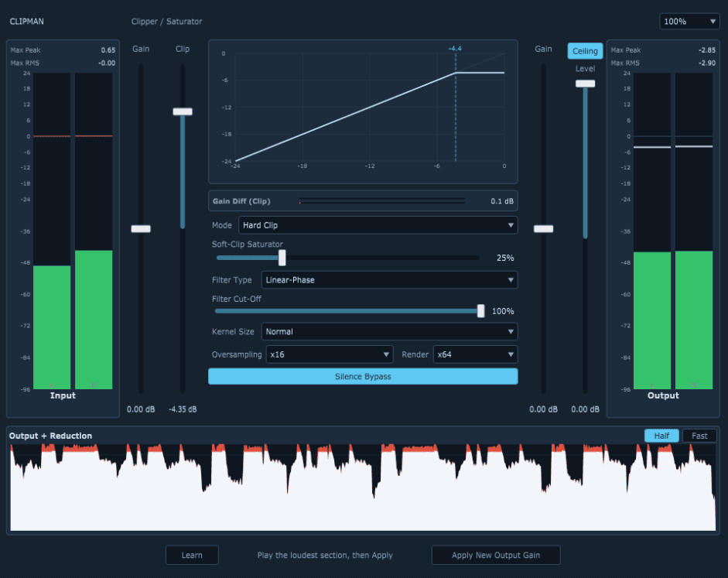Click the output Gain slider handle
The height and width of the screenshot is (578, 728).
543,228
